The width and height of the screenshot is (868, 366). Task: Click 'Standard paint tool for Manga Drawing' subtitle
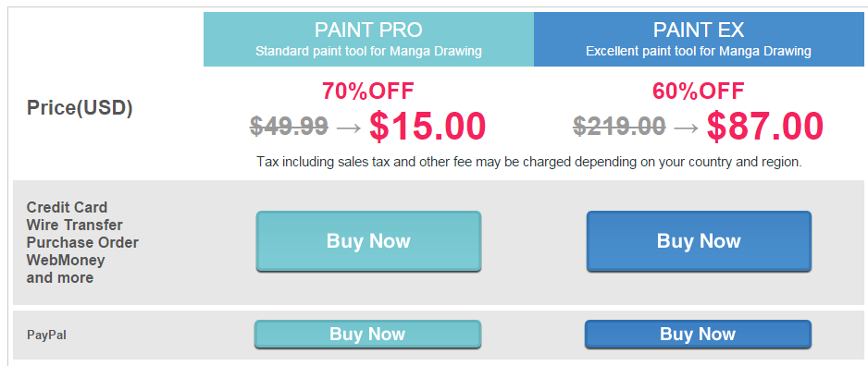point(368,52)
